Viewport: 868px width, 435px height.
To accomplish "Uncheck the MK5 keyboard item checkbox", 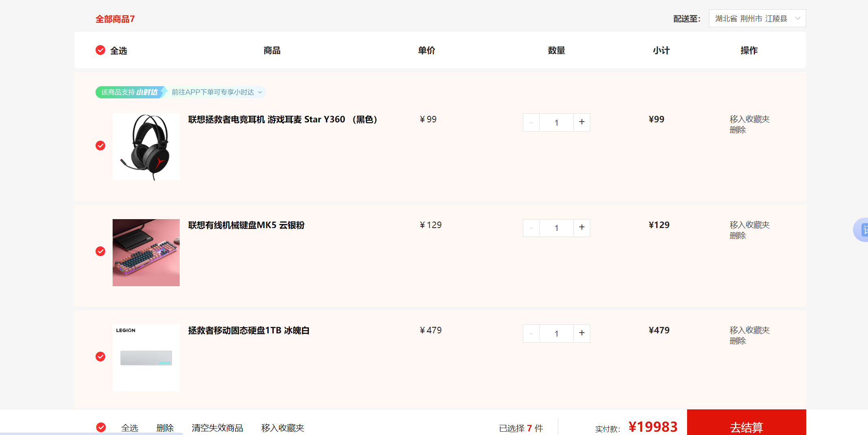I will 100,251.
